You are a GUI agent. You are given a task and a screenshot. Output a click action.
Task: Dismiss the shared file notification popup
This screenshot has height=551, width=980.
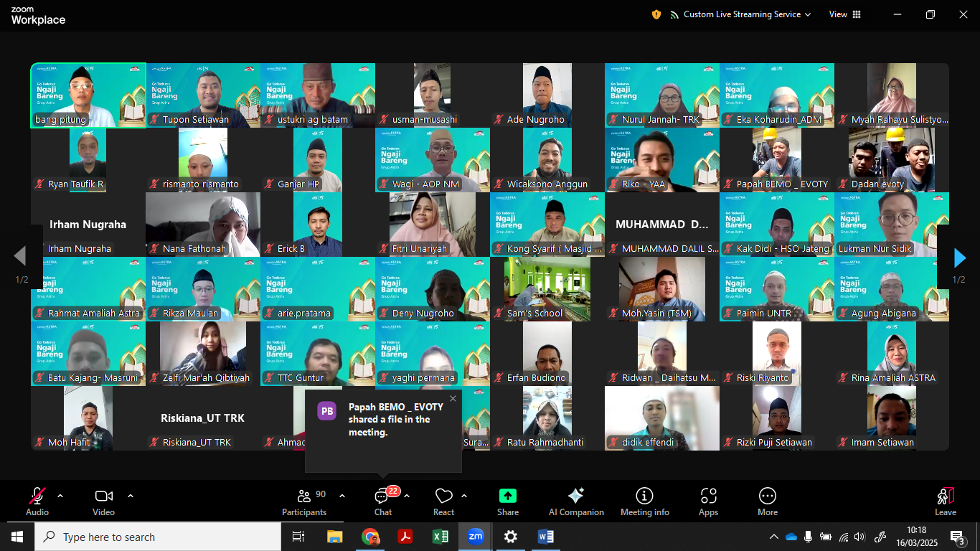point(453,399)
